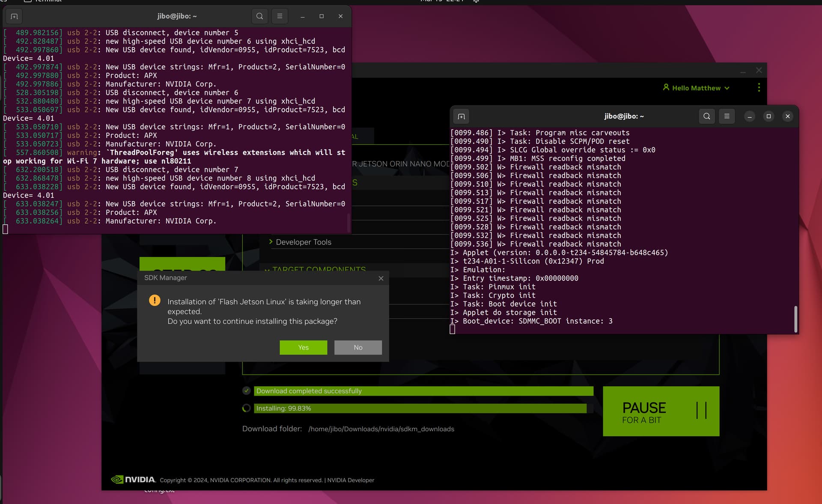Click the 'Applet do storage init' line
The height and width of the screenshot is (504, 822).
click(x=503, y=313)
